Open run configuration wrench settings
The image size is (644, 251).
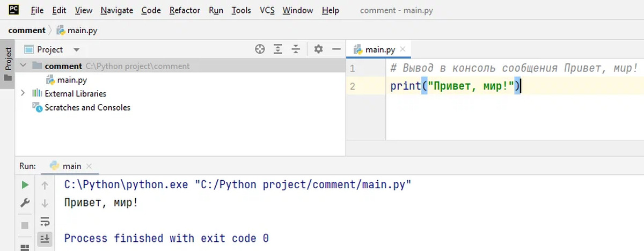[25, 203]
